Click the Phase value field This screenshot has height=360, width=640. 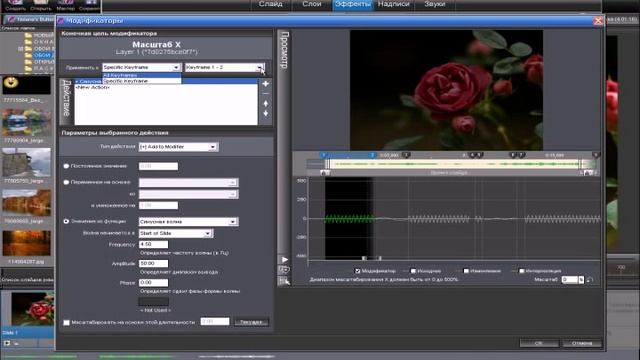tap(153, 282)
